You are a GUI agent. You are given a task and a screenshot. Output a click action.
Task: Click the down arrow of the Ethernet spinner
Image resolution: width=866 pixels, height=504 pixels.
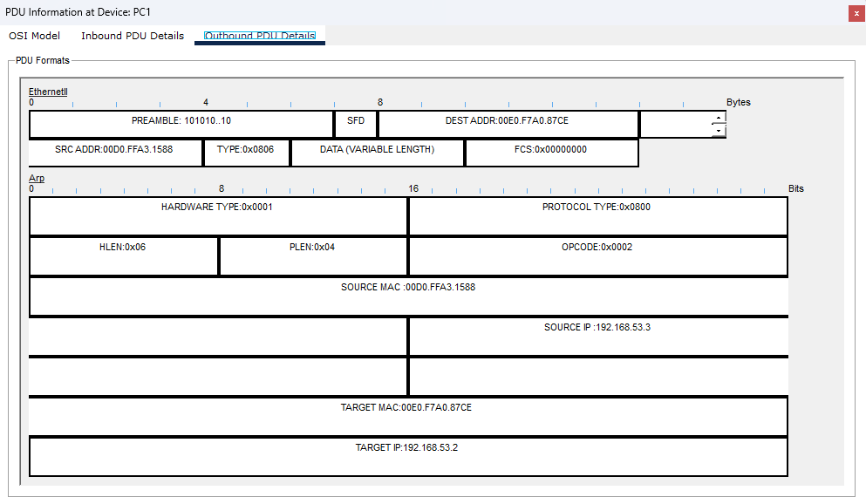click(x=718, y=131)
